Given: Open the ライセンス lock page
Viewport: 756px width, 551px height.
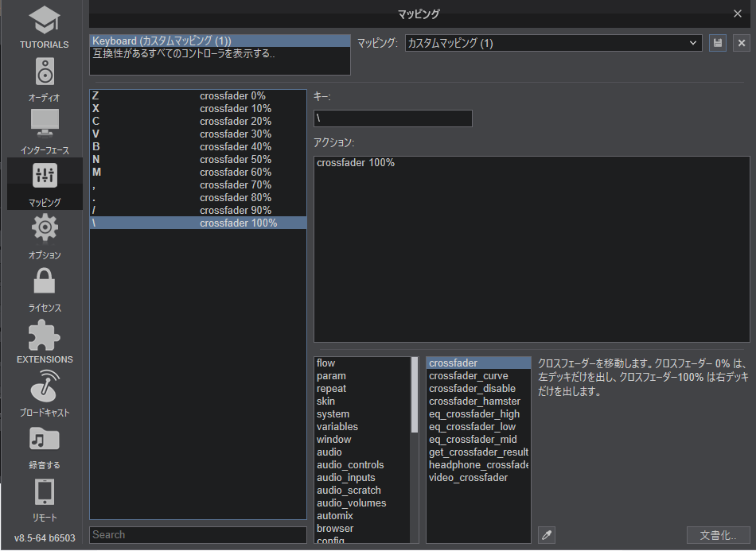Looking at the screenshot, I should (45, 289).
